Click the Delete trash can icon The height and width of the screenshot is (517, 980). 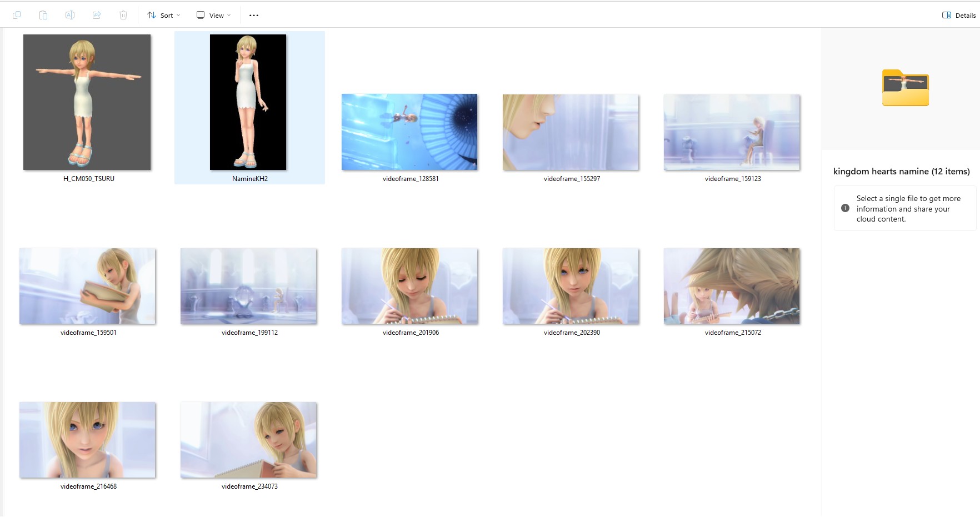tap(123, 15)
